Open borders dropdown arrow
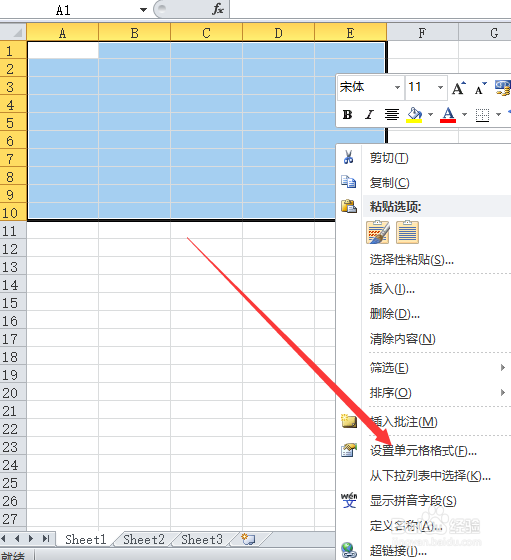This screenshot has height=560, width=511. (x=499, y=115)
